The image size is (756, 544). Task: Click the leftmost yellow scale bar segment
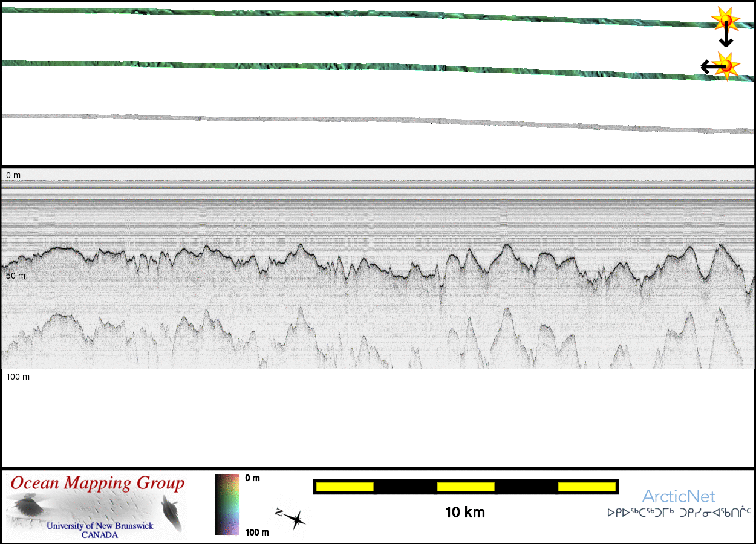pos(345,487)
